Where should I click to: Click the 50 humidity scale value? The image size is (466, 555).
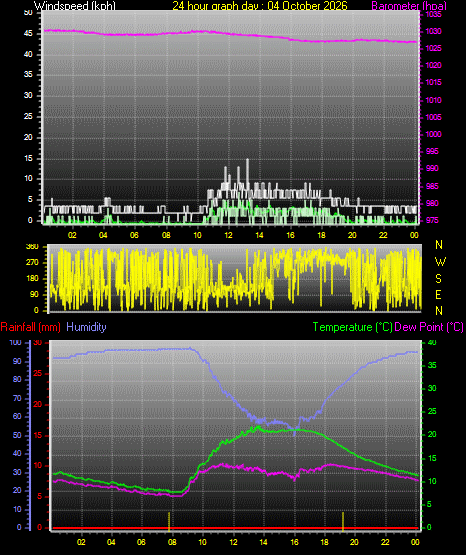click(x=17, y=435)
